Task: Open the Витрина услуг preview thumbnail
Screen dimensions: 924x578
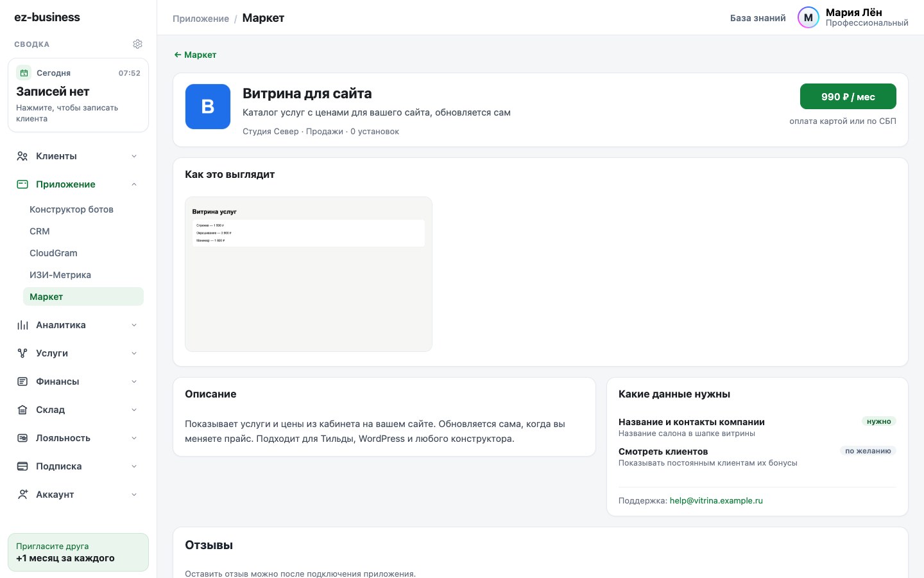Action: (x=309, y=274)
